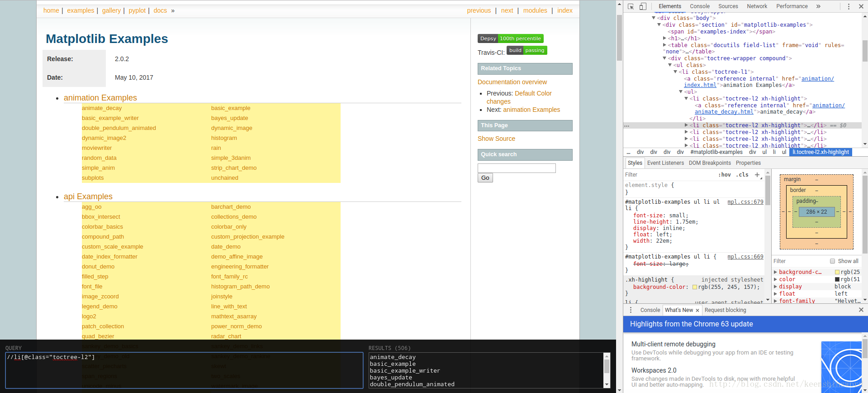Open the api Examples heading link
The height and width of the screenshot is (393, 868).
tap(88, 196)
